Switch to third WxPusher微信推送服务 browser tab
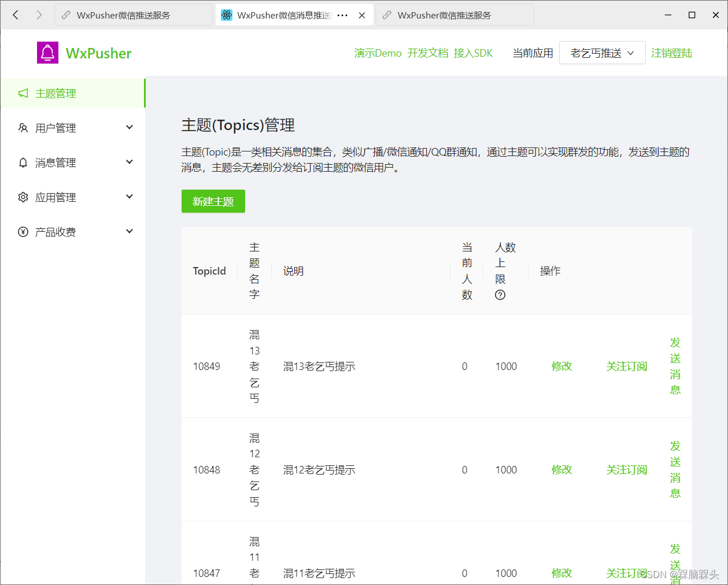Image resolution: width=728 pixels, height=585 pixels. [454, 15]
